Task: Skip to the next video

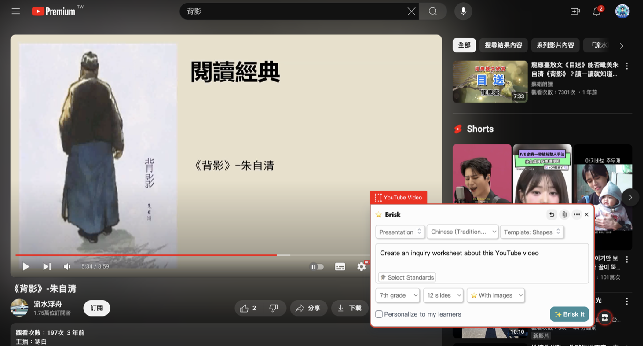Action: 47,266
